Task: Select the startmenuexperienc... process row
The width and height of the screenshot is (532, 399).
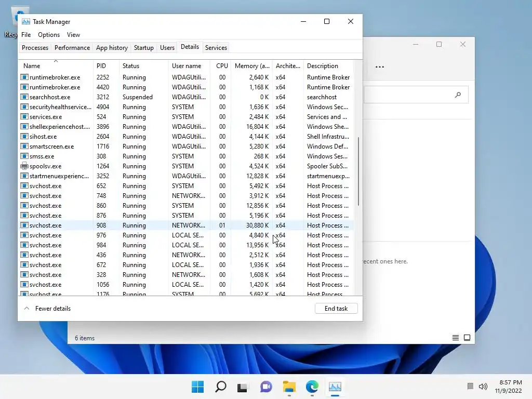Action: coord(186,176)
